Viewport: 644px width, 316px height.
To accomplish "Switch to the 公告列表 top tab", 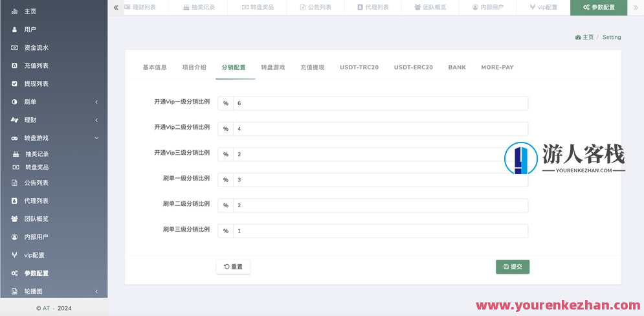I will tap(315, 7).
